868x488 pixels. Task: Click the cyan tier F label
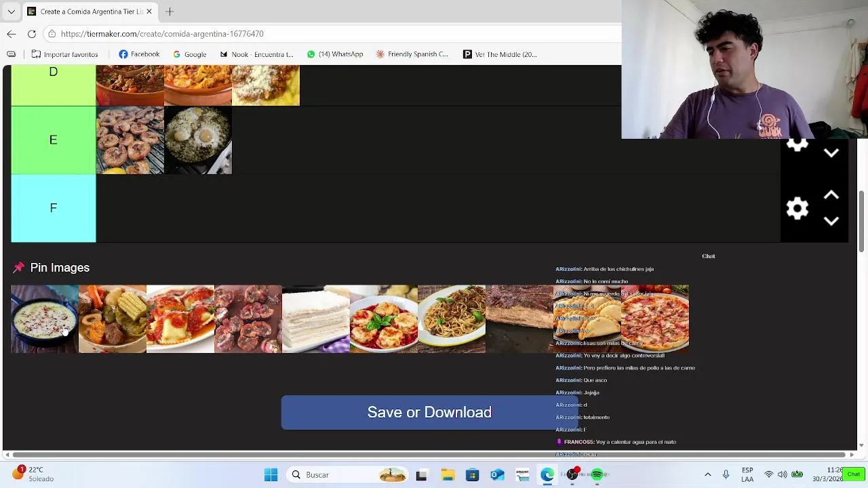point(54,208)
